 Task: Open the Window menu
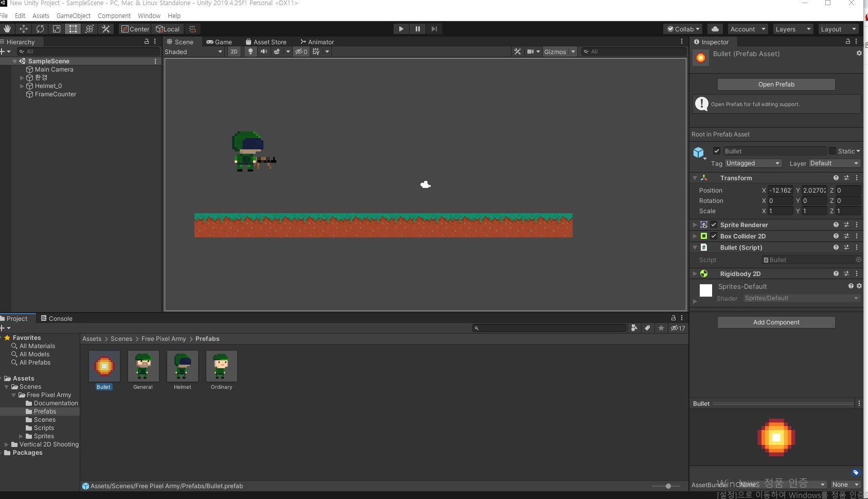point(149,15)
